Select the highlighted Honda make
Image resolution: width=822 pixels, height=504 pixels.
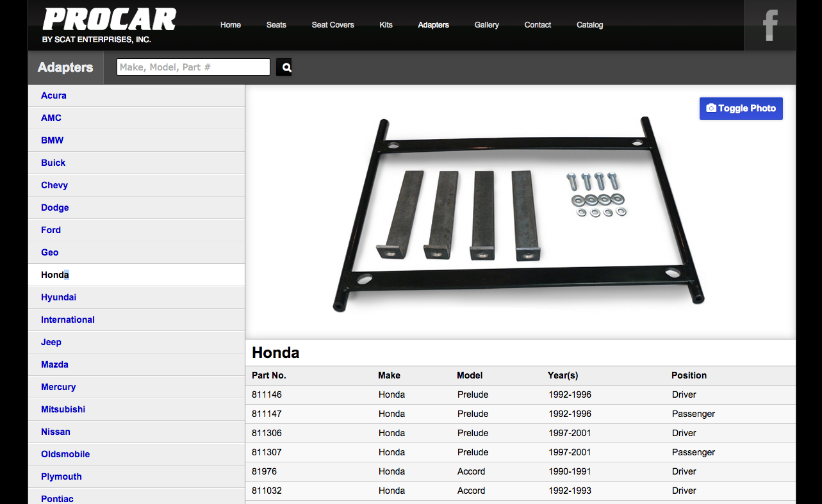coord(136,275)
